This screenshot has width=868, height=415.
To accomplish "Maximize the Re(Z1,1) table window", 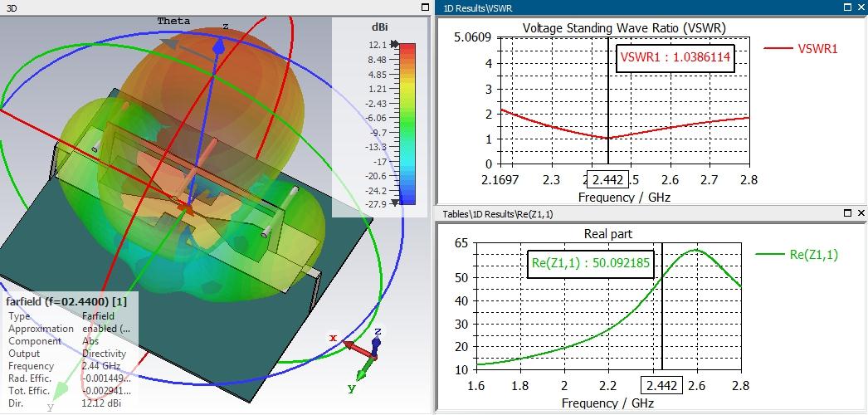I will coord(847,213).
